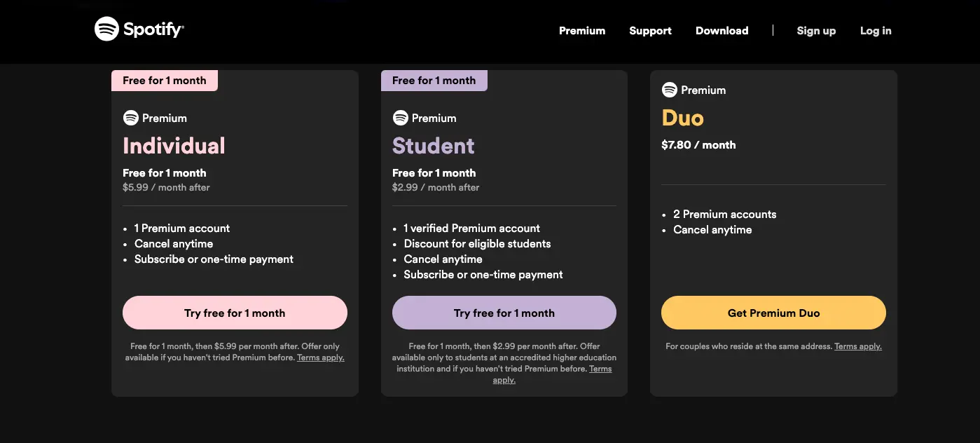Click Spotify icon on Individual plan card
The width and height of the screenshot is (980, 443).
131,118
